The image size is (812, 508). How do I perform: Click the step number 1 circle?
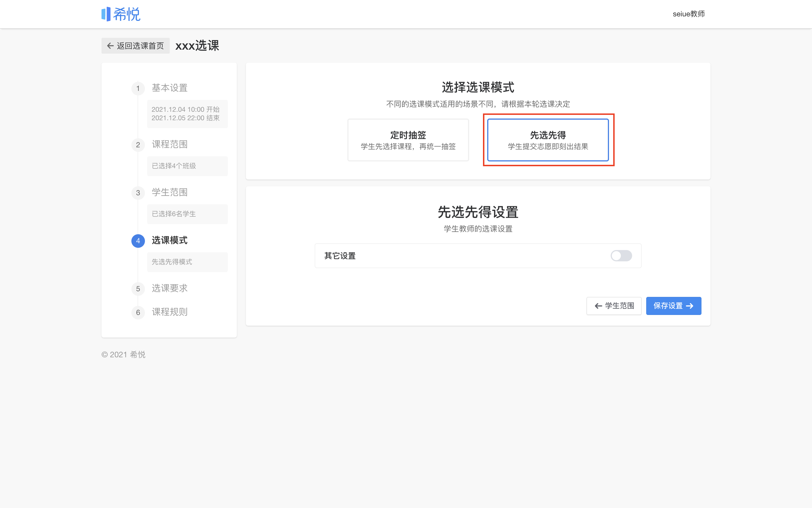coord(138,88)
